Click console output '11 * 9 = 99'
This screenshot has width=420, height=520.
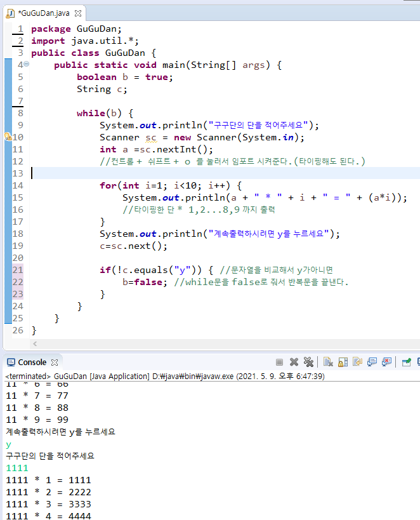click(37, 420)
